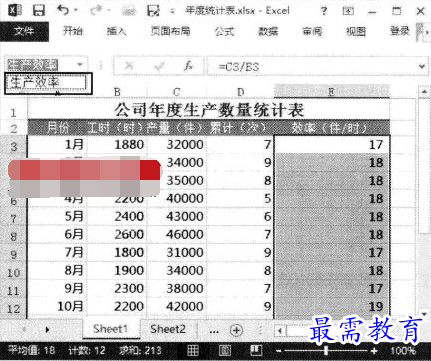Click the horizontal scroll left arrow
The image size is (431, 361).
point(280,331)
